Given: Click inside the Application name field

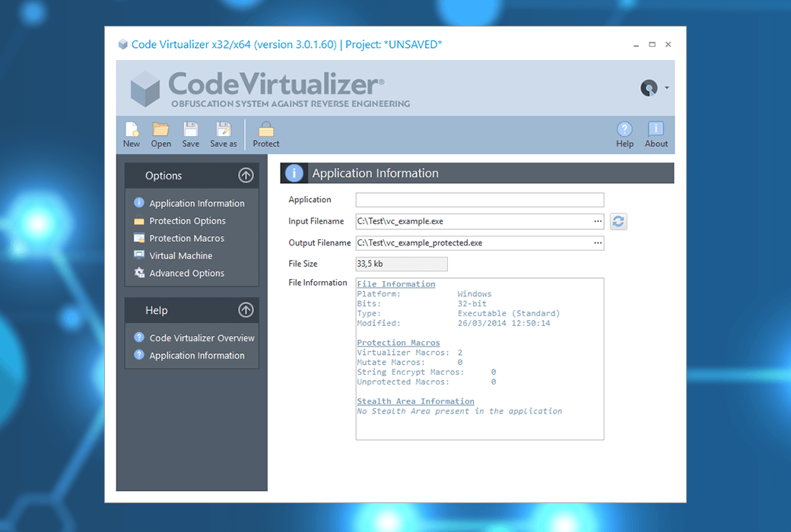Looking at the screenshot, I should point(479,199).
